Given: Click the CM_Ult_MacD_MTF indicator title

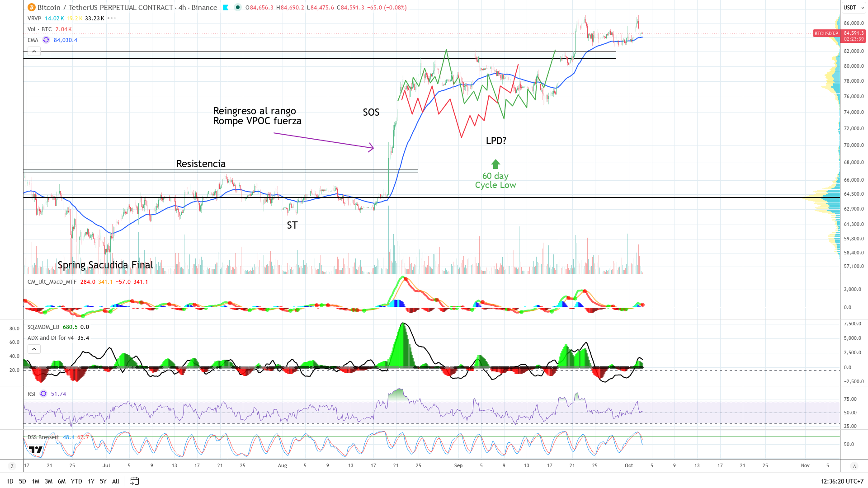Looking at the screenshot, I should [52, 282].
